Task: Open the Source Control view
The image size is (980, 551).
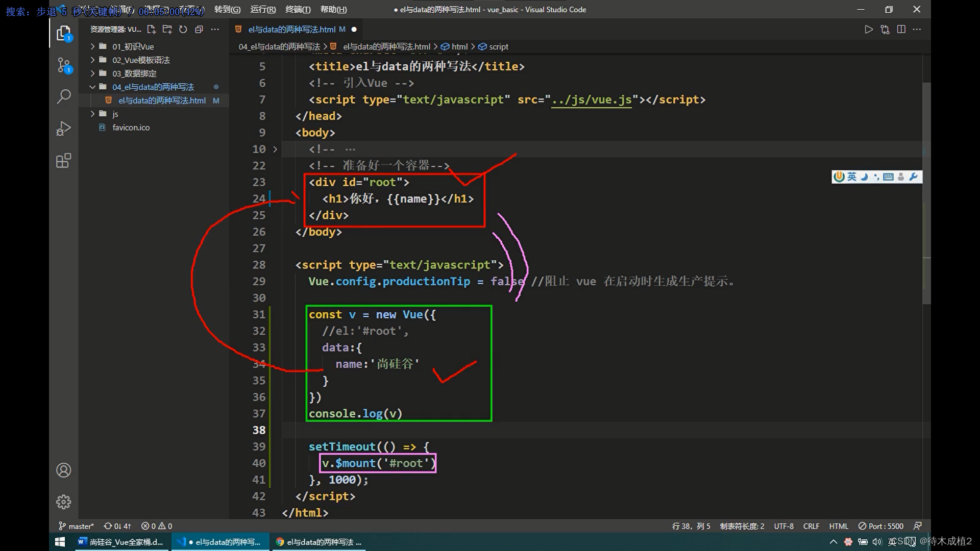Action: pyautogui.click(x=64, y=65)
